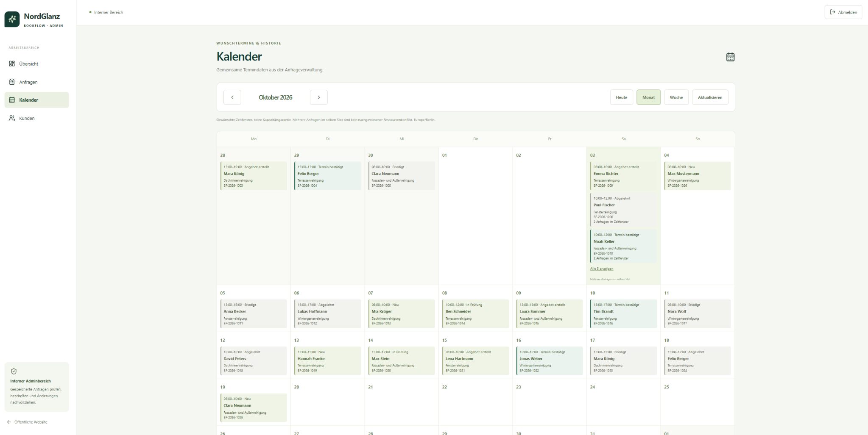Open the Max Mustermann Wintergartenreinigung entry

(698, 176)
